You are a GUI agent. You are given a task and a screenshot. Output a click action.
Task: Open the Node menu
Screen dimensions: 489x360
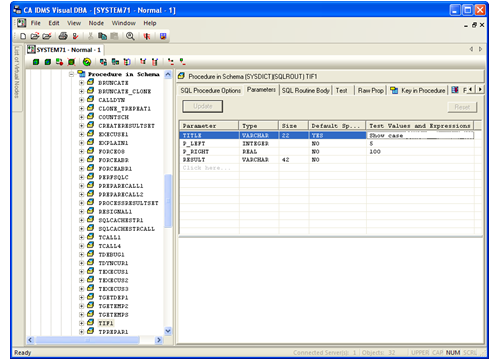pos(96,23)
